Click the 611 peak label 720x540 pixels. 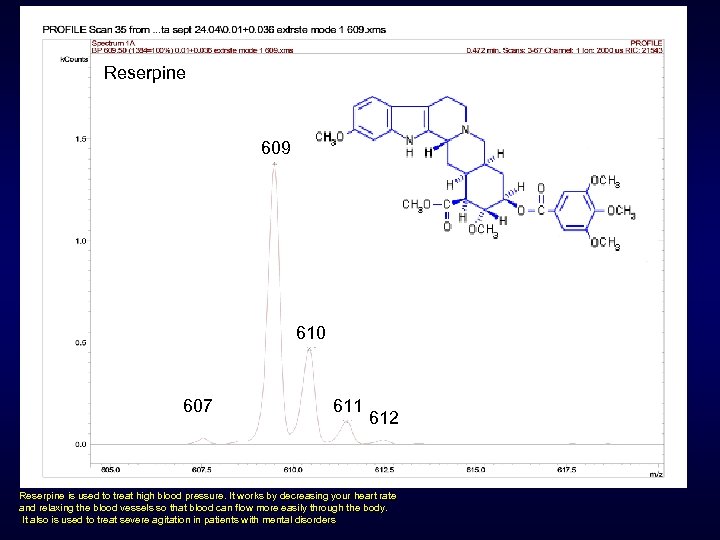(348, 406)
